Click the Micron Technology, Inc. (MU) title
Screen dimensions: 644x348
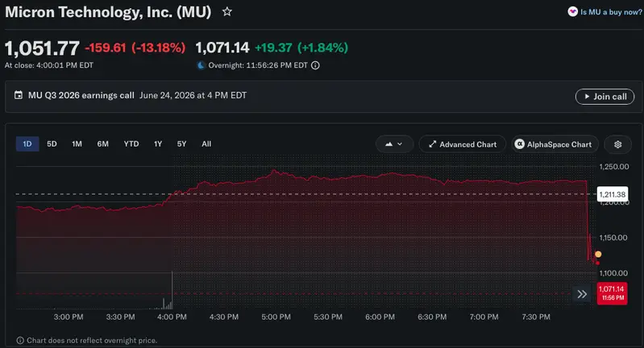(108, 12)
